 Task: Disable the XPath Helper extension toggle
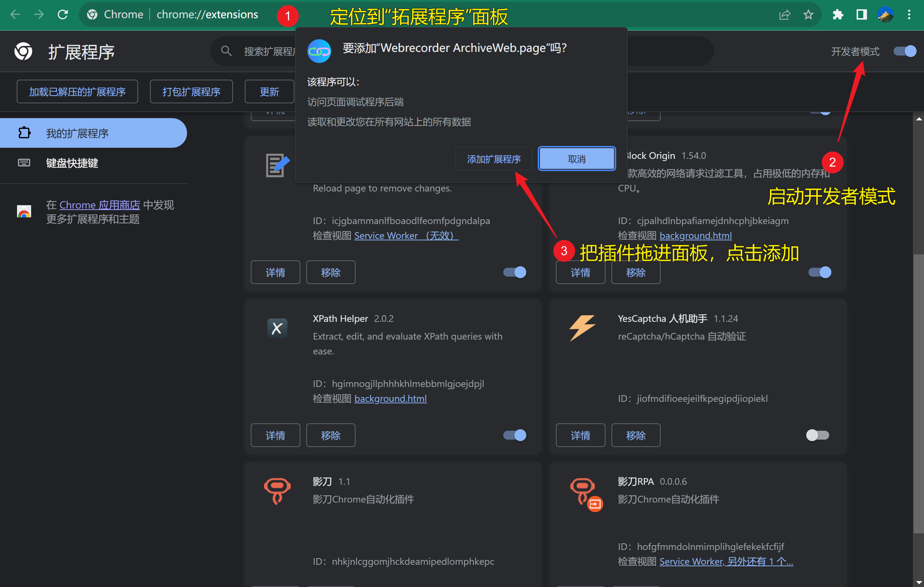(514, 435)
